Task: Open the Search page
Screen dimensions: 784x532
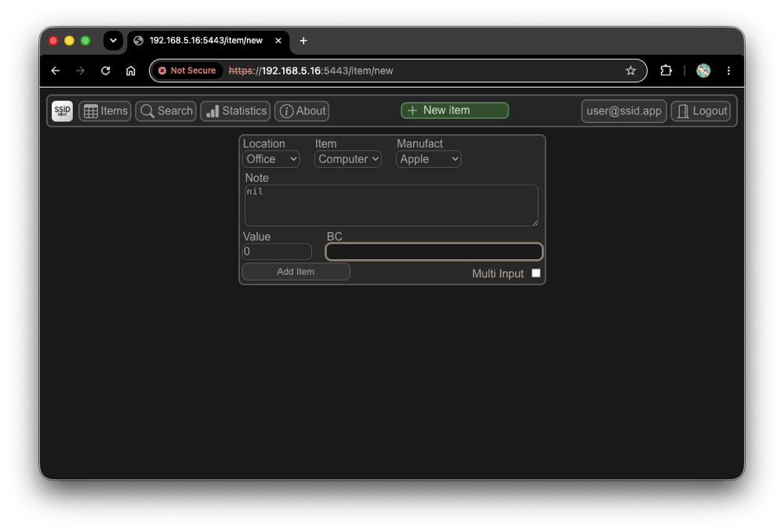Action: tap(166, 111)
